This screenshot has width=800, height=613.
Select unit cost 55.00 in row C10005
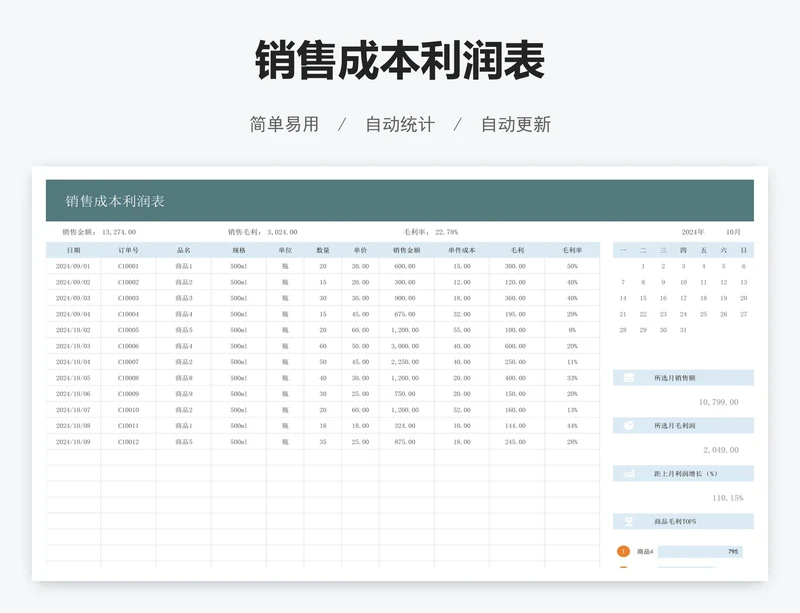(x=462, y=330)
